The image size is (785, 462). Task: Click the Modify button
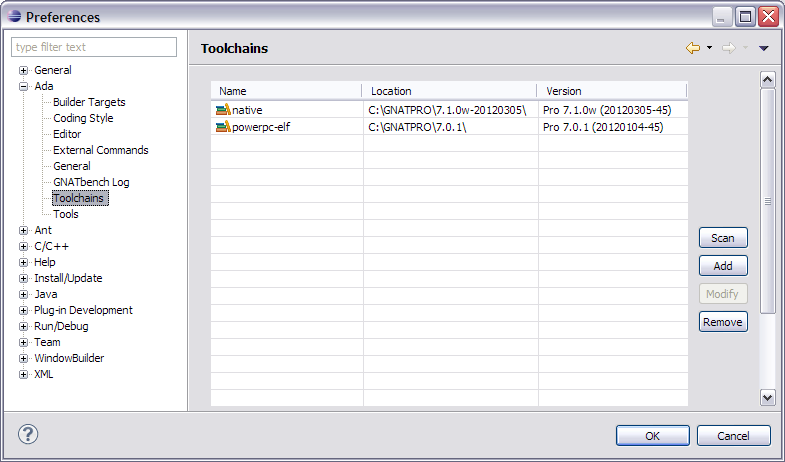723,294
